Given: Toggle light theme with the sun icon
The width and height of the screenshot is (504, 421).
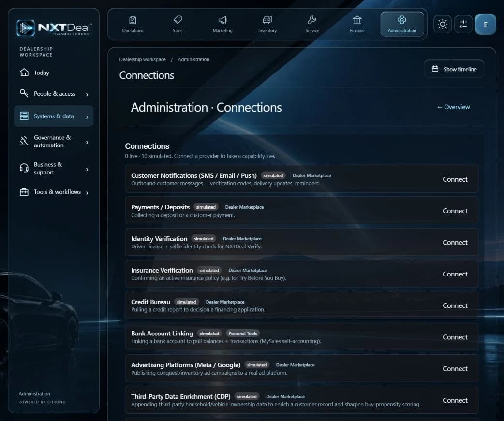Looking at the screenshot, I should (443, 24).
